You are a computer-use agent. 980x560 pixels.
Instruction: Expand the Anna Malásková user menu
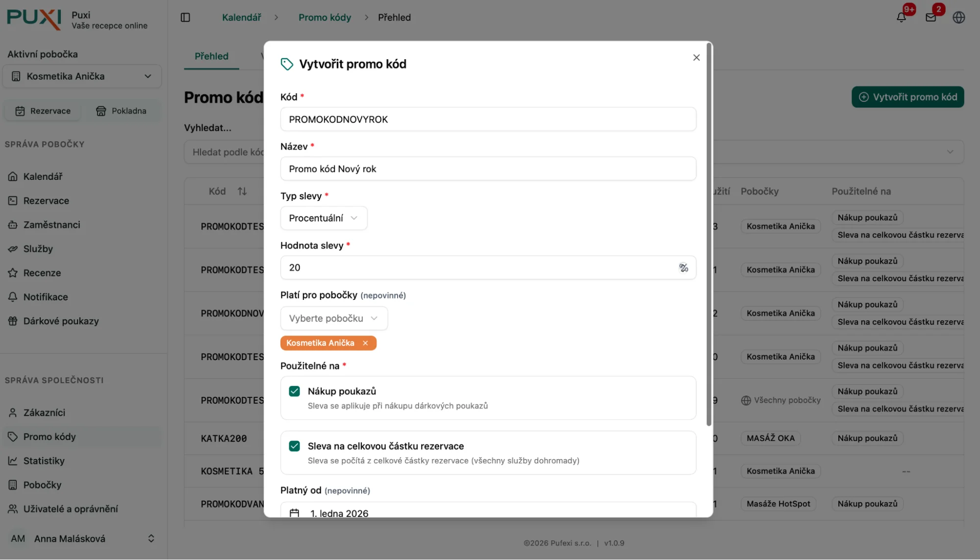[82, 538]
